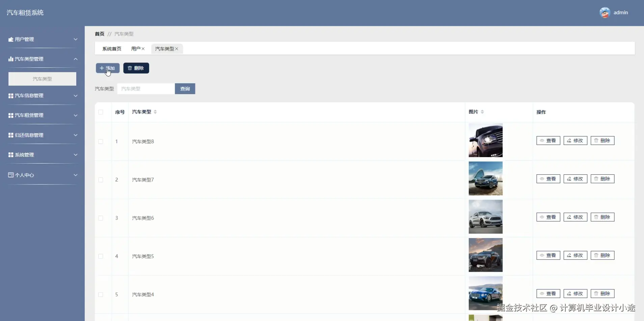The height and width of the screenshot is (321, 644).
Task: Close the 用户 tab with its X
Action: coord(143,49)
